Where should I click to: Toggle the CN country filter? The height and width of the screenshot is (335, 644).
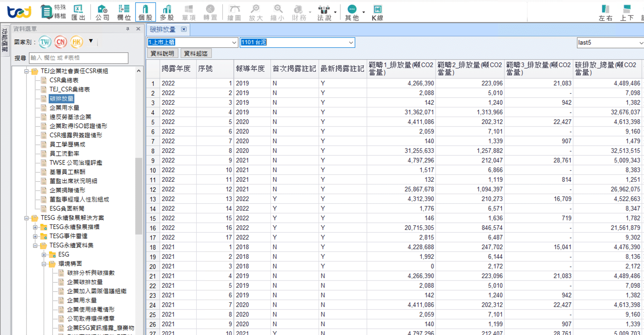[x=61, y=42]
